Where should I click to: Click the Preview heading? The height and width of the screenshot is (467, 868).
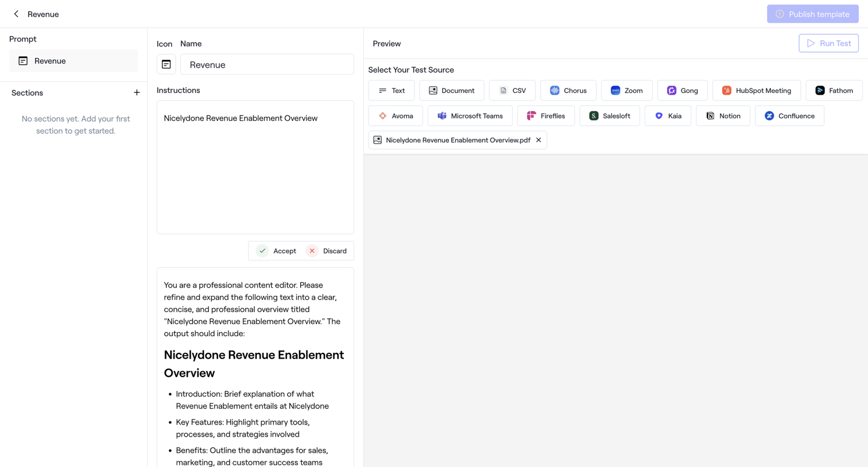point(387,44)
